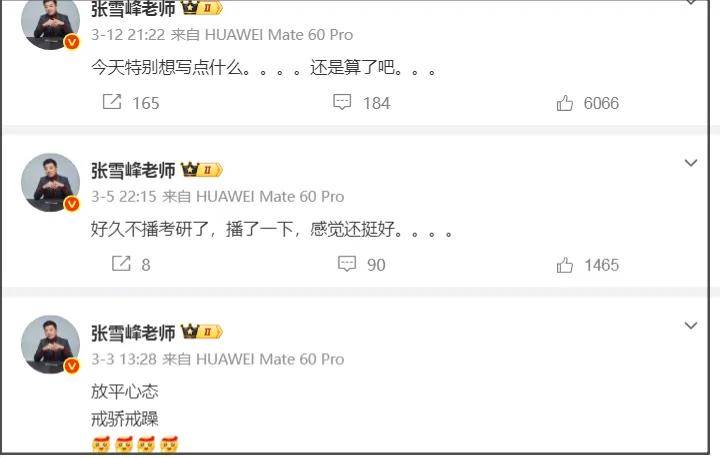Click the verified V badge on the 3-5 avatar
Image resolution: width=720 pixels, height=458 pixels.
[72, 204]
